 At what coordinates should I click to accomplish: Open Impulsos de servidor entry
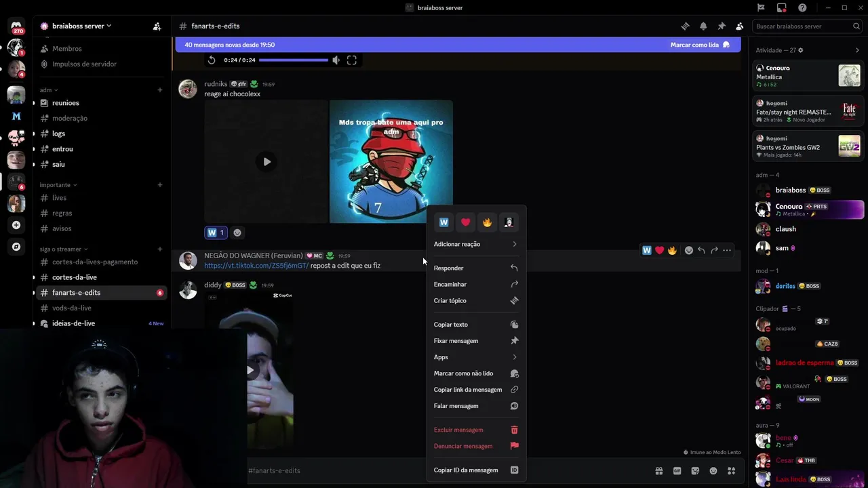click(102, 64)
